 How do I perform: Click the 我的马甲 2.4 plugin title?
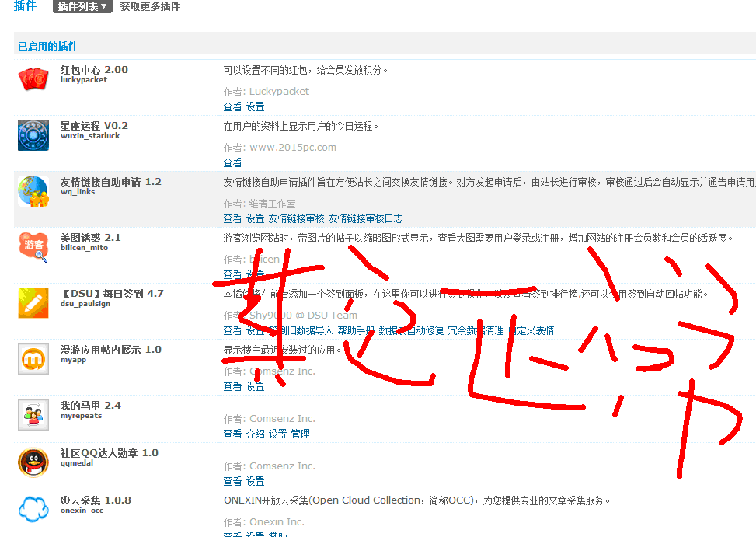point(91,406)
